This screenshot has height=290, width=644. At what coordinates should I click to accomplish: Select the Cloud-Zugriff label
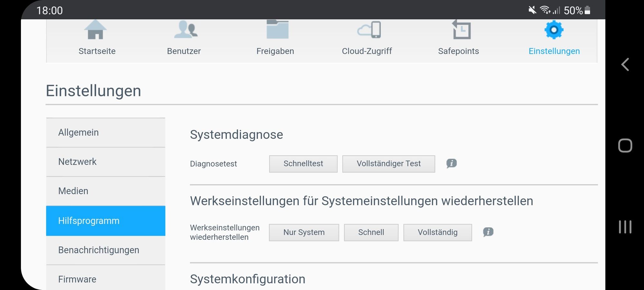[x=367, y=51]
